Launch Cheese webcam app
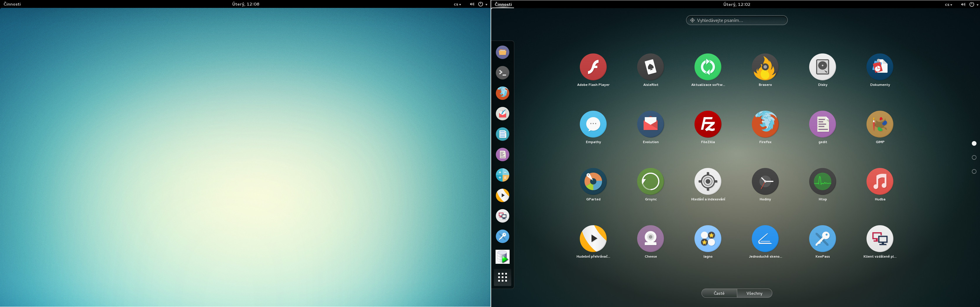Viewport: 980px width, 307px height. click(651, 239)
